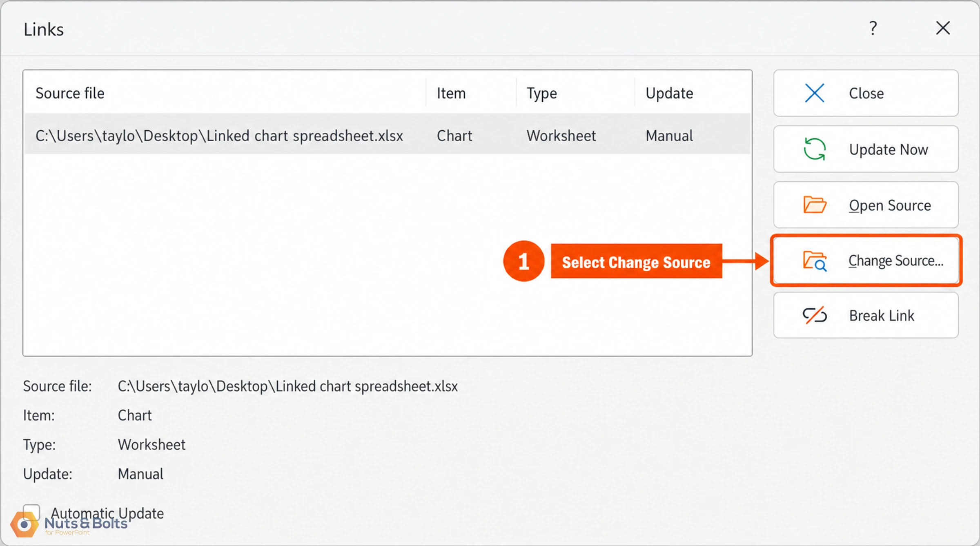Click the Item column header

[x=451, y=94]
